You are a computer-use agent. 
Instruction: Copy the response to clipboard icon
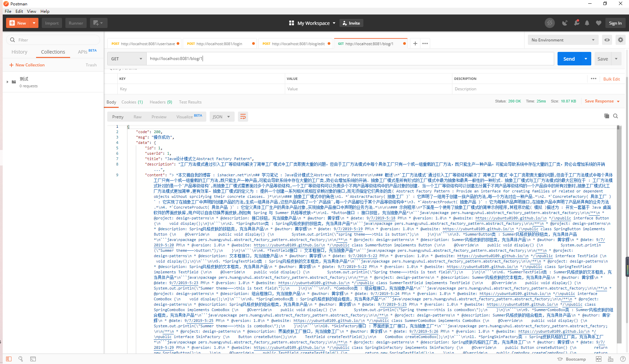(x=607, y=116)
